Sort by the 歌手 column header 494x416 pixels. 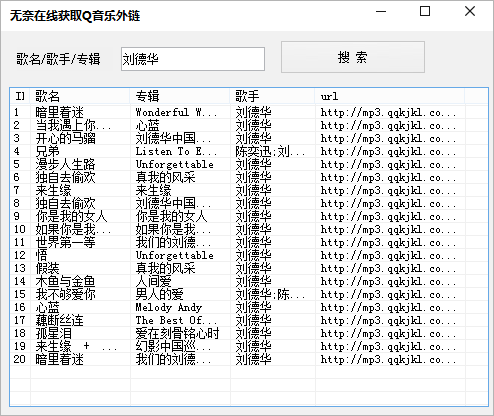273,96
